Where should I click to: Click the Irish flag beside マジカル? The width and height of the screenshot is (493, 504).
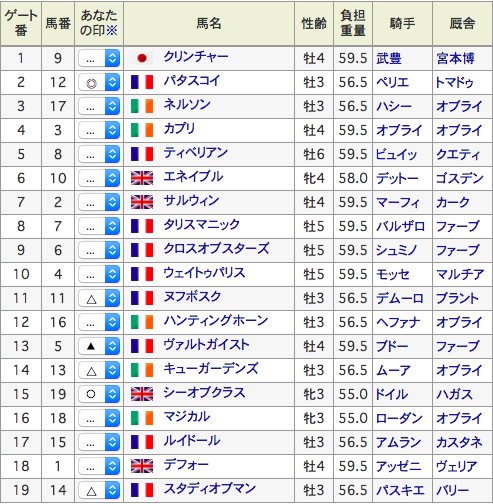142,418
